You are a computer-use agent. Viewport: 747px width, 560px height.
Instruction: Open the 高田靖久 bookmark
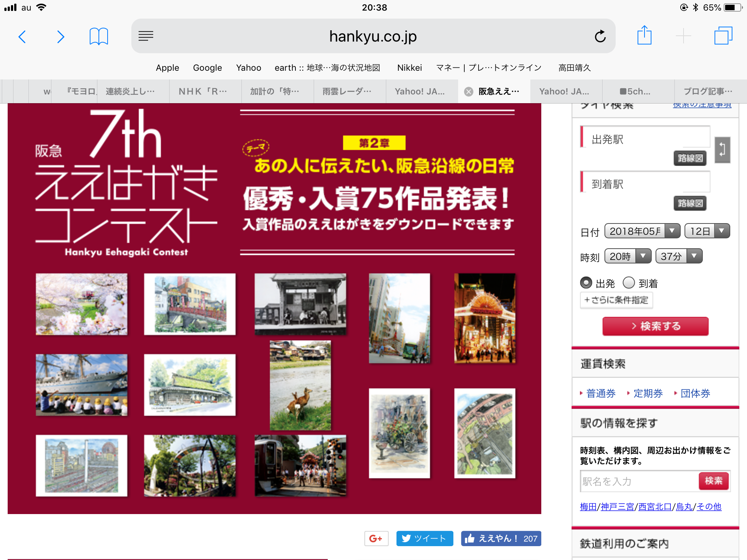(x=574, y=68)
